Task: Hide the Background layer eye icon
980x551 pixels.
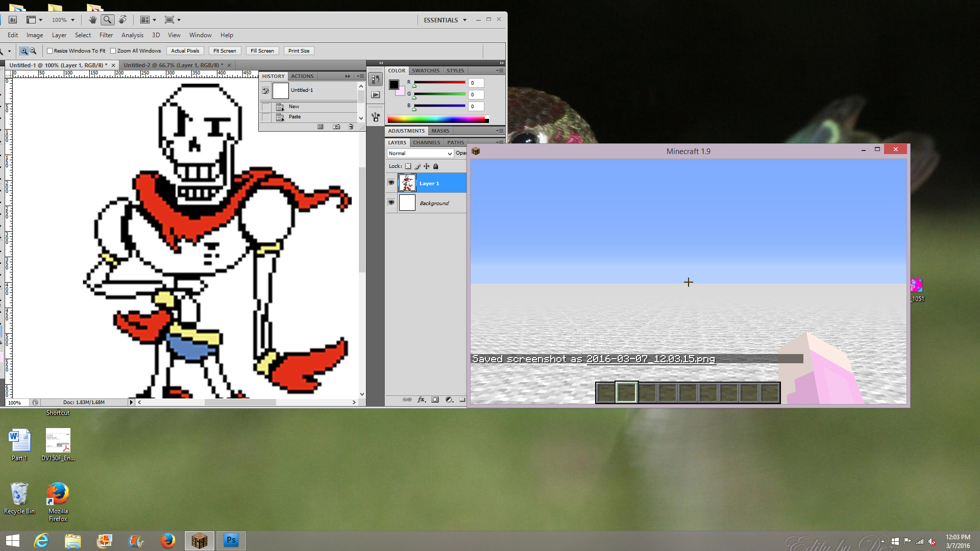Action: [x=391, y=203]
